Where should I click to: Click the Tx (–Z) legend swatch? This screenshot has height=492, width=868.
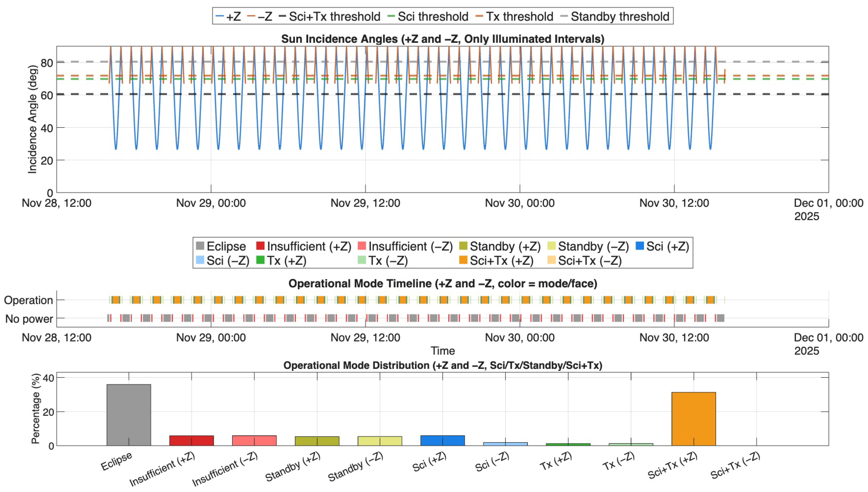(362, 260)
